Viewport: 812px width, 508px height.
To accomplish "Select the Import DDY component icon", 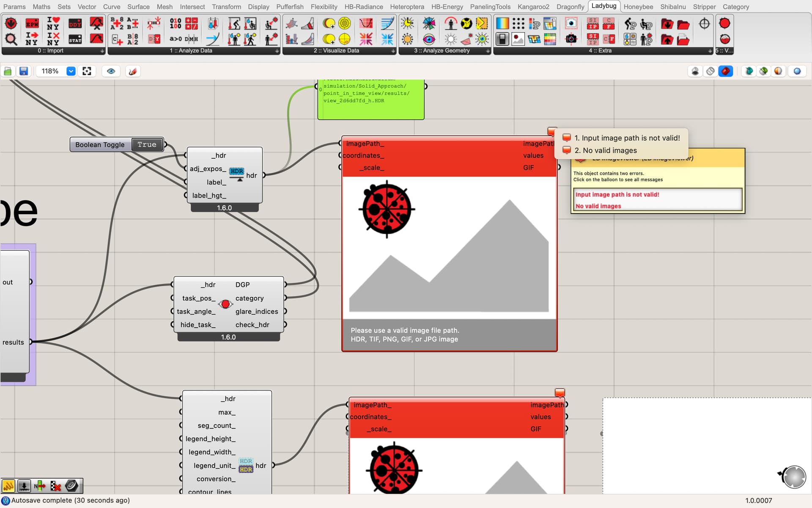I will click(x=75, y=24).
